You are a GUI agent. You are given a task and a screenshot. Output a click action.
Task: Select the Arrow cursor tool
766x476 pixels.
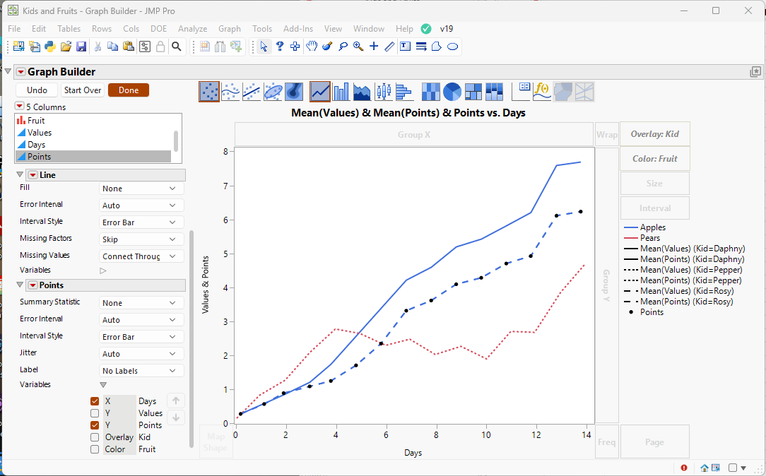(x=264, y=46)
